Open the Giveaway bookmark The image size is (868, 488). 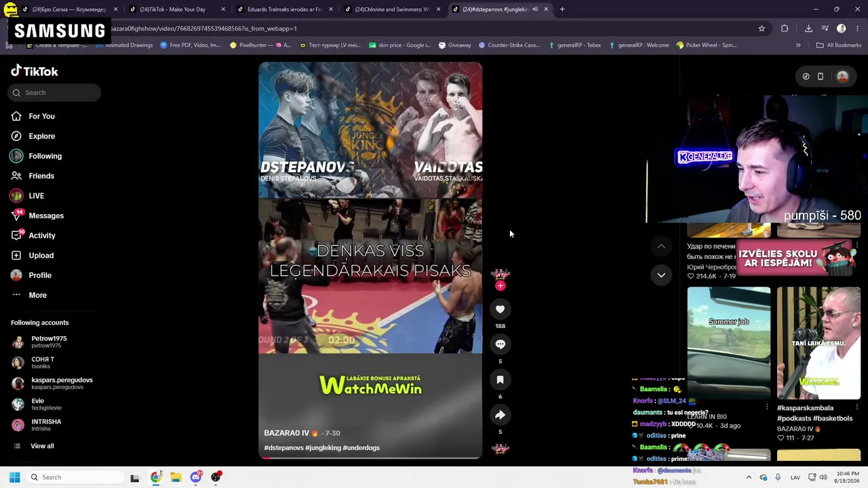coord(454,45)
